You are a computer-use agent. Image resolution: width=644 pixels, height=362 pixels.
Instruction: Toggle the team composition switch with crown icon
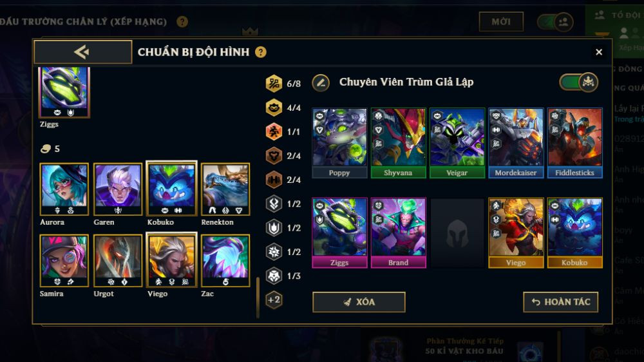tap(578, 82)
